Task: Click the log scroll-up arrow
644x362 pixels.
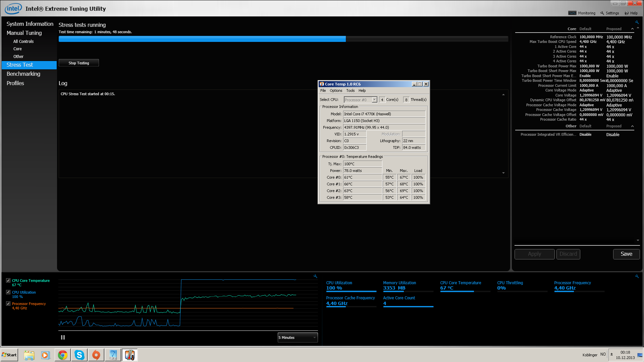Action: coord(503,95)
